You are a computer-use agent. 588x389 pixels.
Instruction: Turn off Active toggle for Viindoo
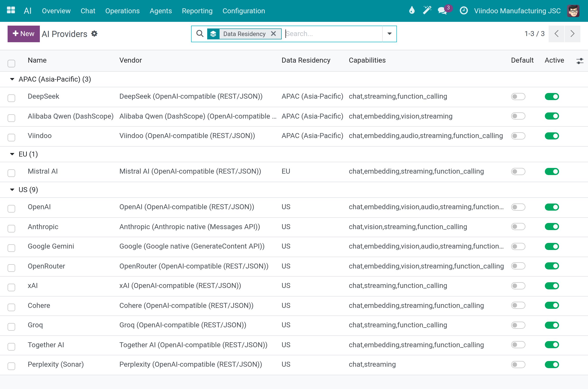tap(552, 136)
